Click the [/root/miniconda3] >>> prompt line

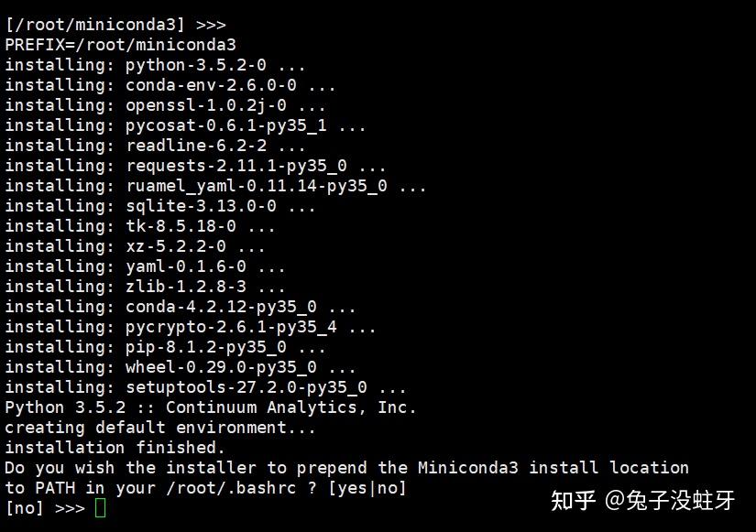click(x=115, y=25)
